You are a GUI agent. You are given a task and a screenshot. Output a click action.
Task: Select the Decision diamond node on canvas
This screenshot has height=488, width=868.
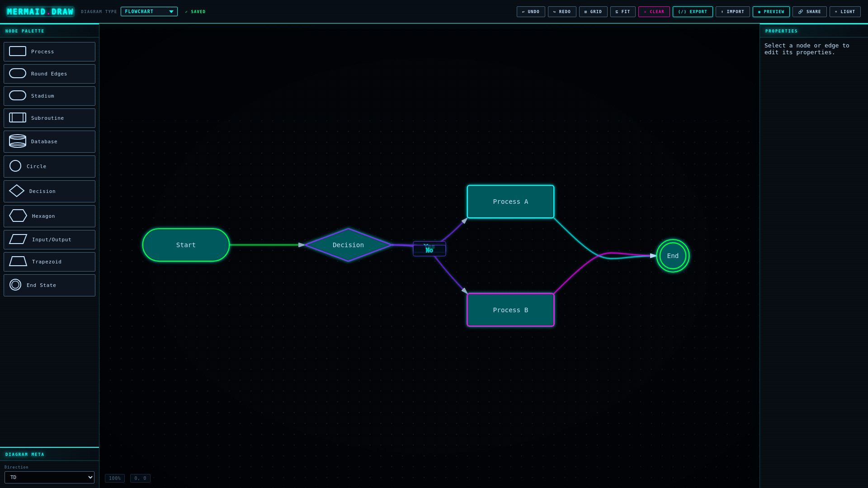tap(348, 245)
